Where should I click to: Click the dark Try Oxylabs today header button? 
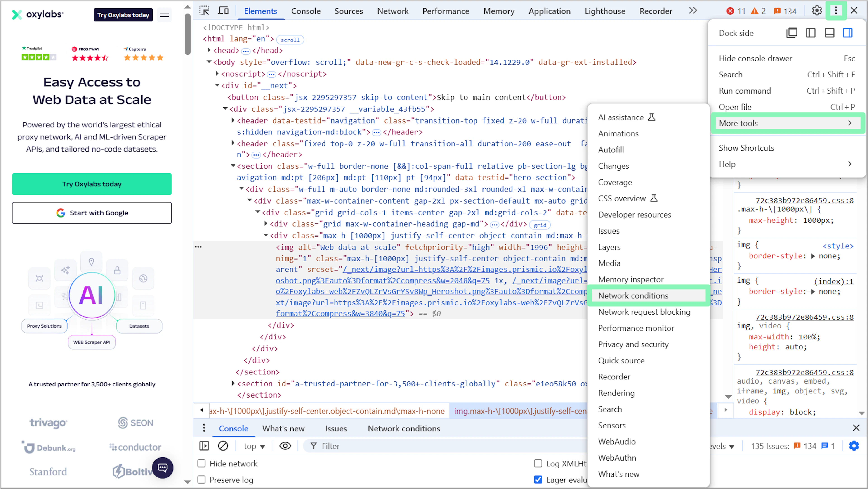(123, 15)
